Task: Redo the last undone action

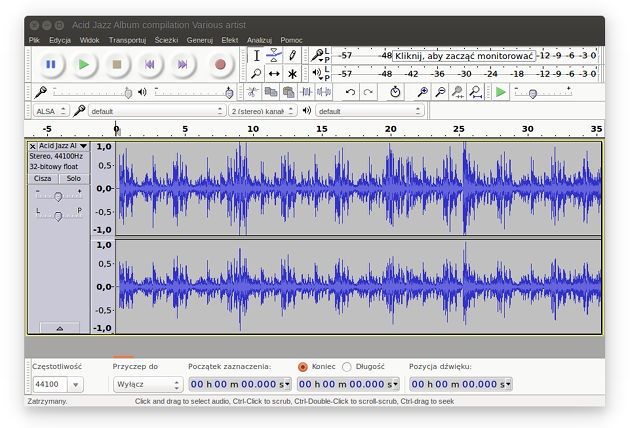Action: 368,92
